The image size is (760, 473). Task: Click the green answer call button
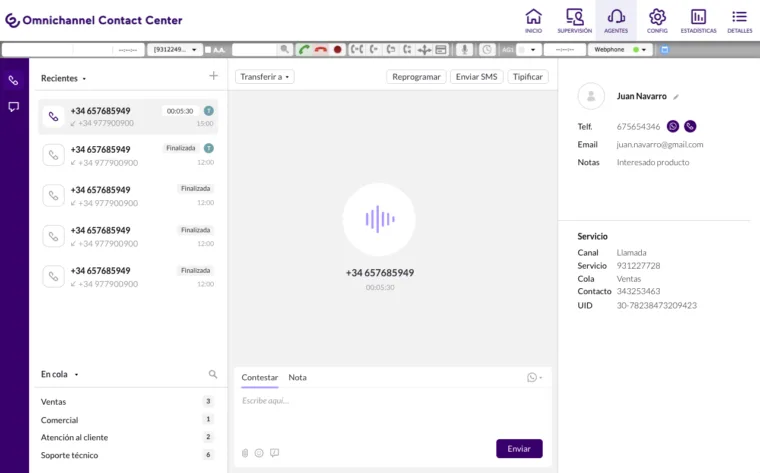[304, 49]
